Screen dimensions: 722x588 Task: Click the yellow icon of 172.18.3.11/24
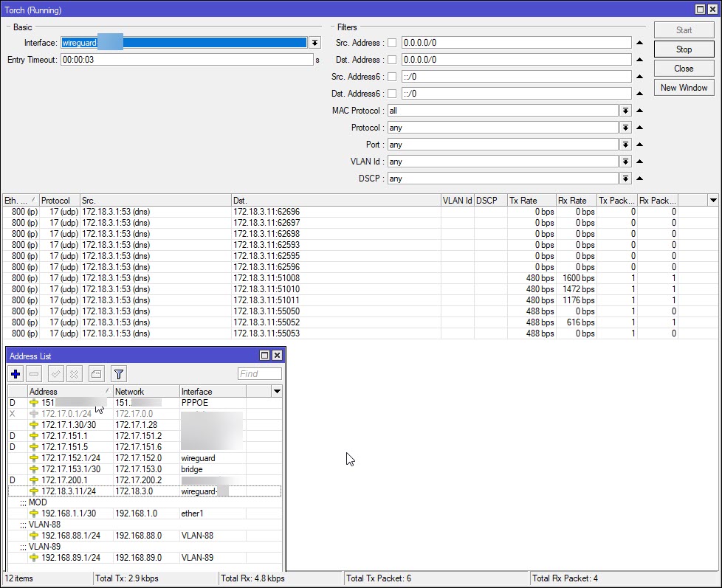34,491
